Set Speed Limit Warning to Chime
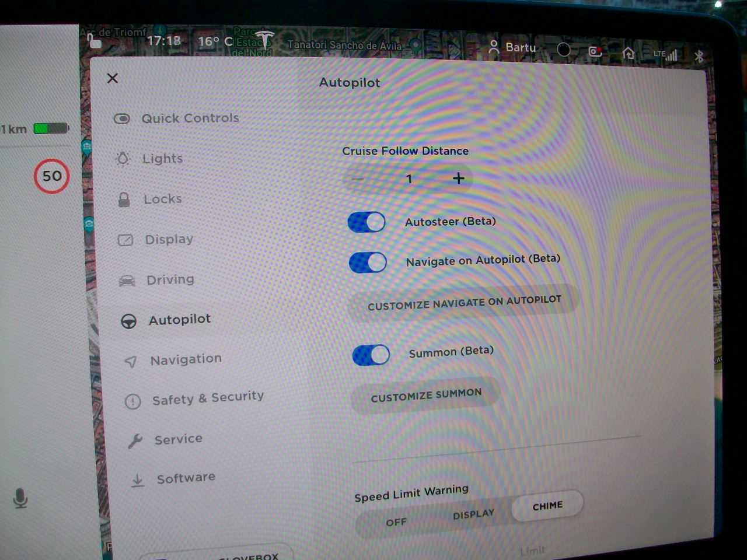747x560 pixels. point(547,506)
